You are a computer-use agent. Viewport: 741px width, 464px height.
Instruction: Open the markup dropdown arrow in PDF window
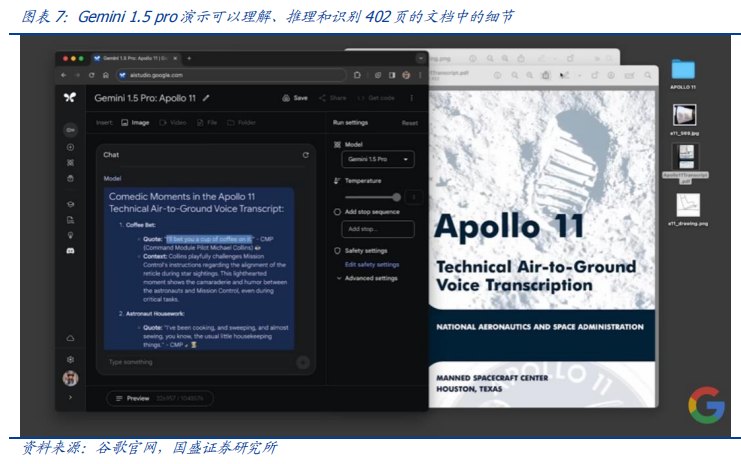click(x=579, y=76)
